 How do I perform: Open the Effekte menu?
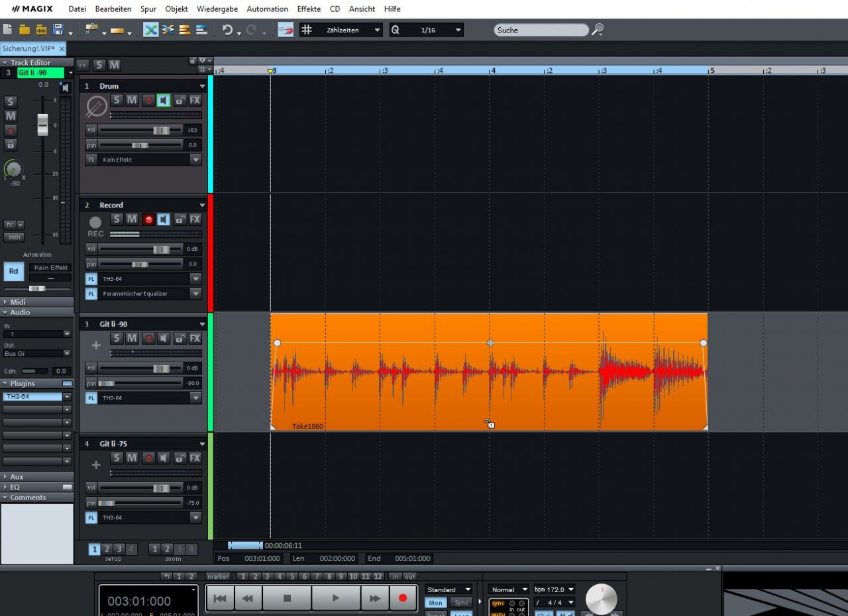pos(309,9)
